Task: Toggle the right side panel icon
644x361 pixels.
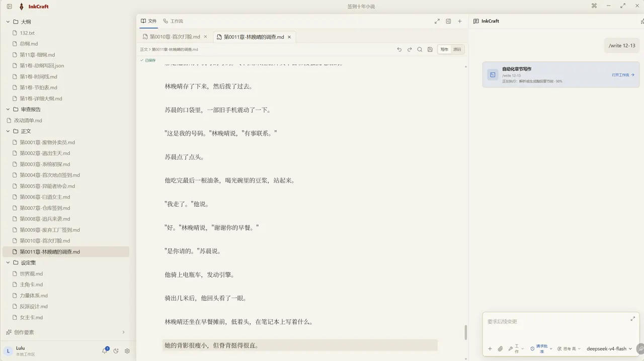Action: tap(448, 21)
